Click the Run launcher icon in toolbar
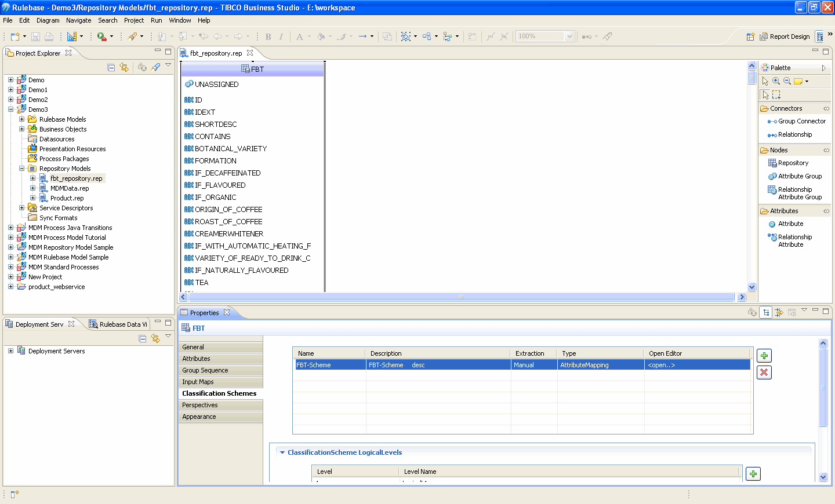The width and height of the screenshot is (835, 504). [x=101, y=36]
